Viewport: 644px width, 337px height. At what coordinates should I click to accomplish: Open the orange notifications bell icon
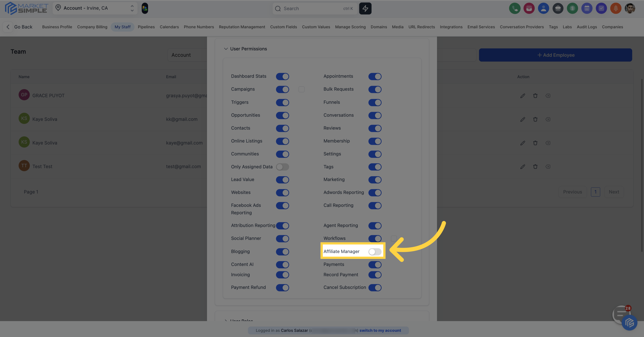(616, 9)
